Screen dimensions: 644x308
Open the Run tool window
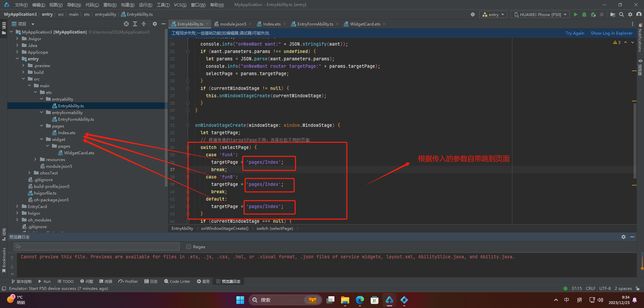coord(44,281)
